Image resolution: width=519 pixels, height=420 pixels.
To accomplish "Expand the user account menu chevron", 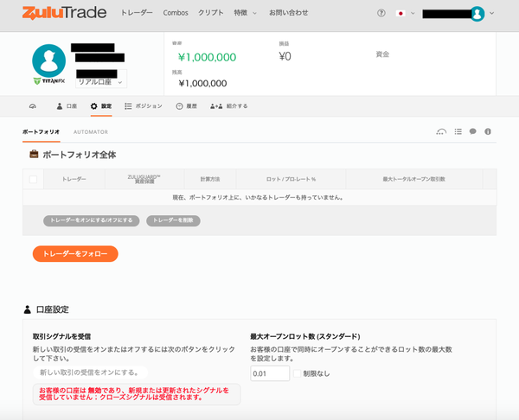I will (492, 13).
